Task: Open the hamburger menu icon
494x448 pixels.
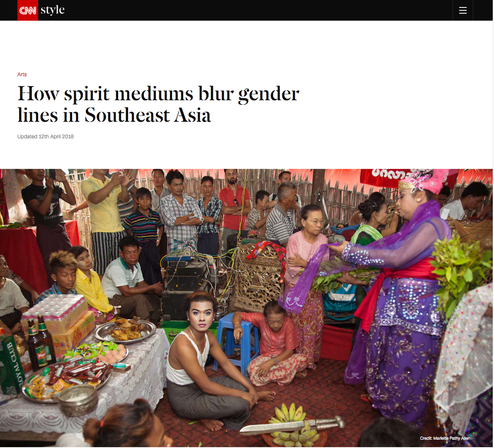Action: coord(462,10)
